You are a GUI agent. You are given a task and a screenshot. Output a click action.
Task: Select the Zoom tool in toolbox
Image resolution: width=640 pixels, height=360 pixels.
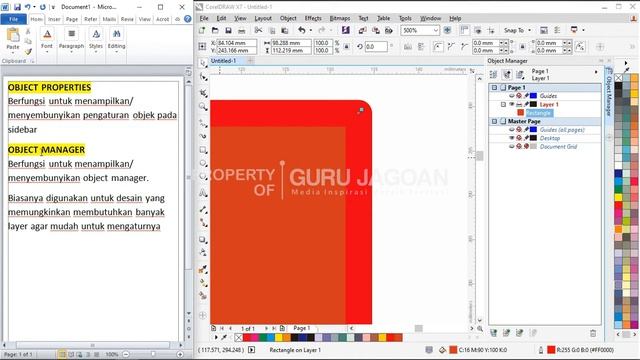(203, 107)
